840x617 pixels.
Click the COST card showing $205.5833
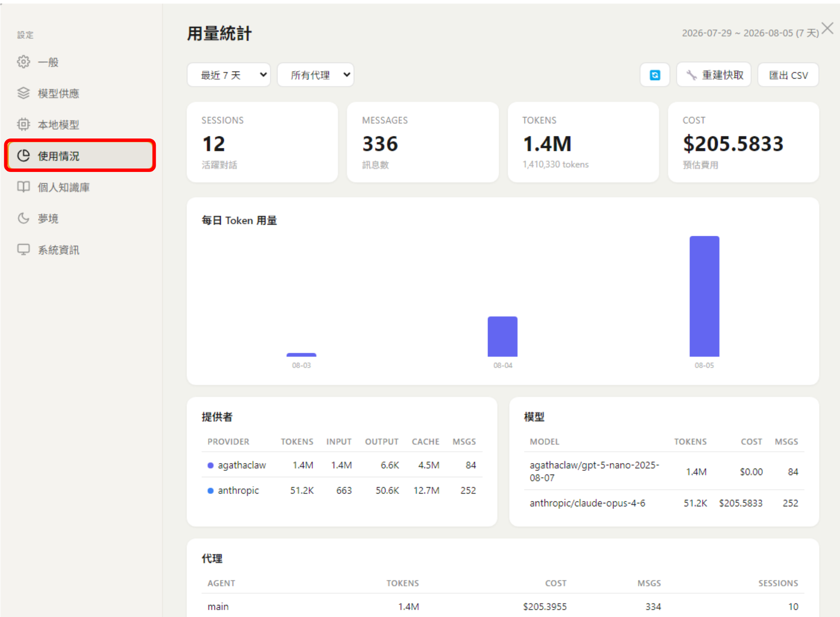pyautogui.click(x=744, y=142)
